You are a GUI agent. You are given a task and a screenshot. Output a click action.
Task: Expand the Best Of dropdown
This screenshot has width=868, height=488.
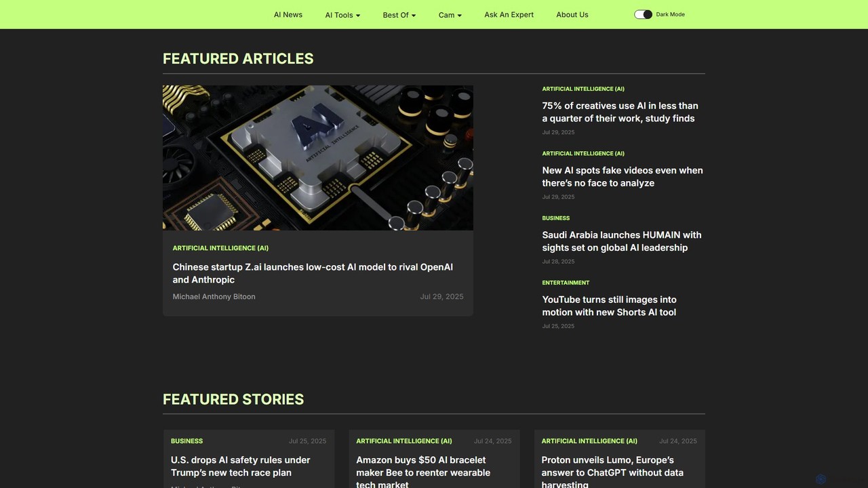[x=399, y=15]
